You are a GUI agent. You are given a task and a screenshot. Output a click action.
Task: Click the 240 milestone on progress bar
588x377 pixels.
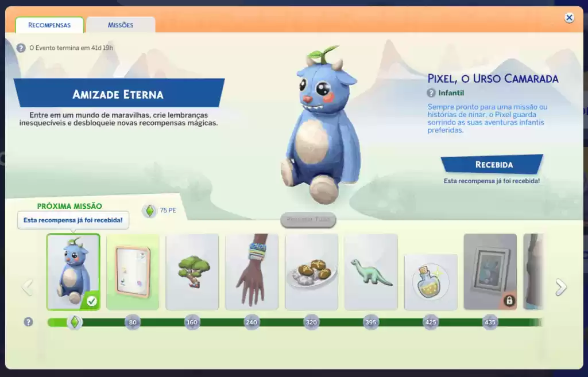(252, 322)
